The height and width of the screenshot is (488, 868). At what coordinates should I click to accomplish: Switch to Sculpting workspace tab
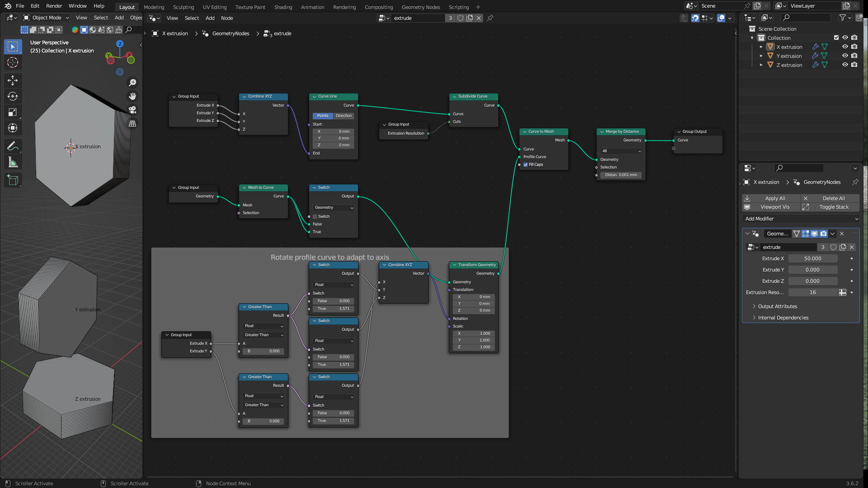click(x=184, y=7)
